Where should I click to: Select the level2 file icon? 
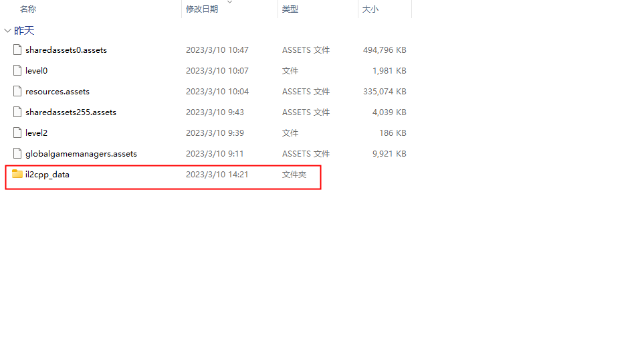17,133
